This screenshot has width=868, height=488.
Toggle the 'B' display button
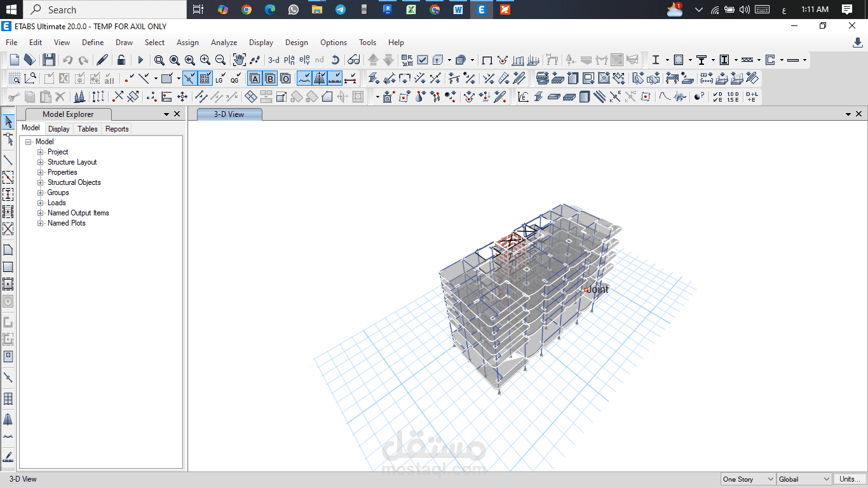point(270,78)
